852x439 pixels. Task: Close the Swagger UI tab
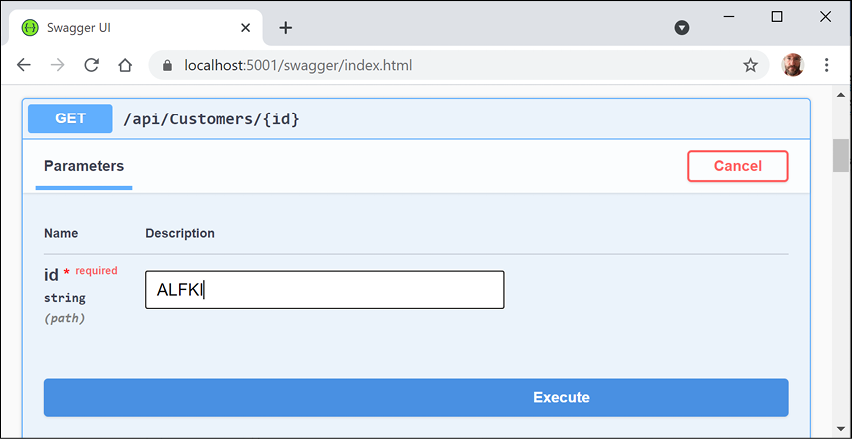pos(245,27)
